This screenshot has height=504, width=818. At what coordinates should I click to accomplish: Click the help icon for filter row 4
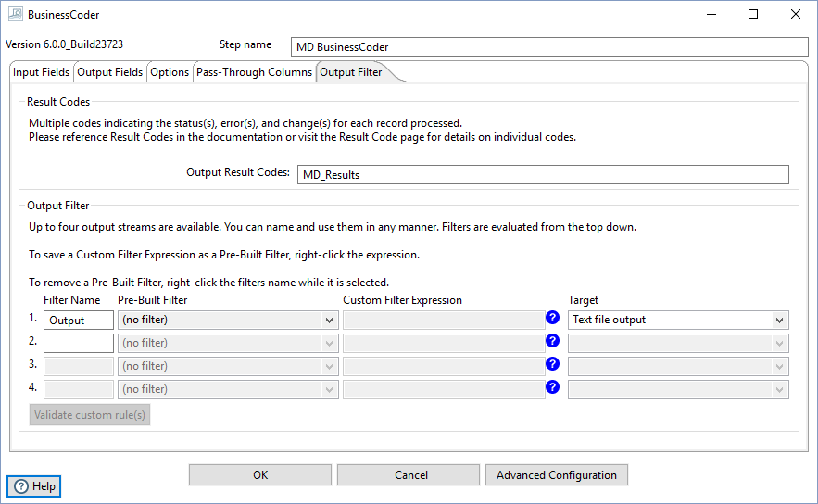(x=553, y=387)
